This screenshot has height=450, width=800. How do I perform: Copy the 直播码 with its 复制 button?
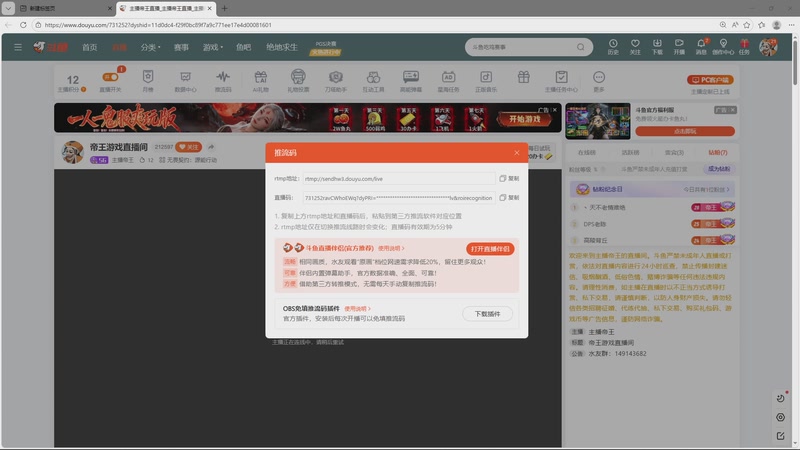(509, 197)
